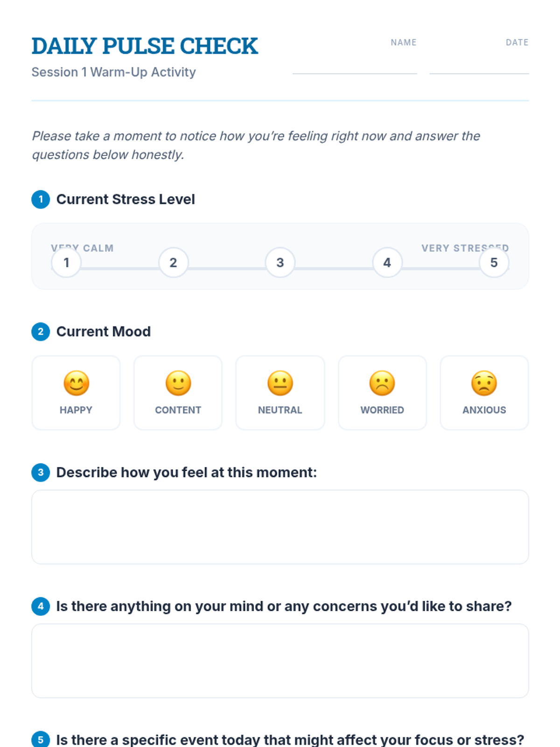The image size is (560, 747).
Task: Select stress level 3 circle
Action: [280, 262]
